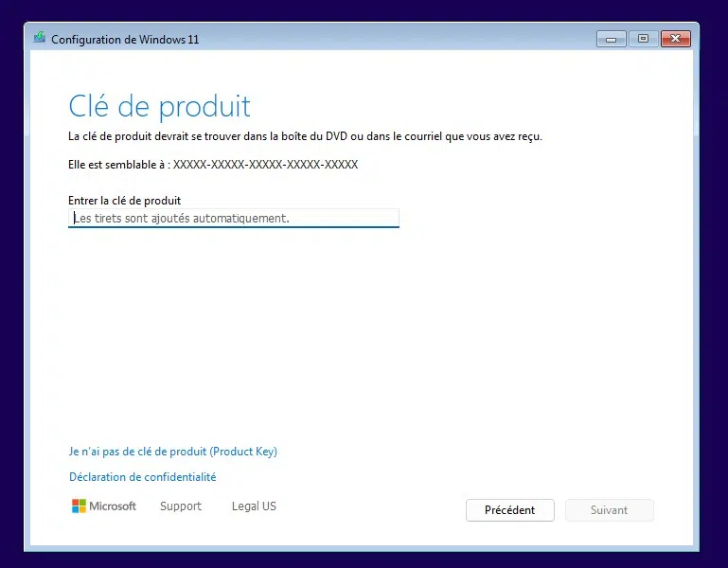Click the "Entrer la clé de produit" label

click(x=124, y=201)
